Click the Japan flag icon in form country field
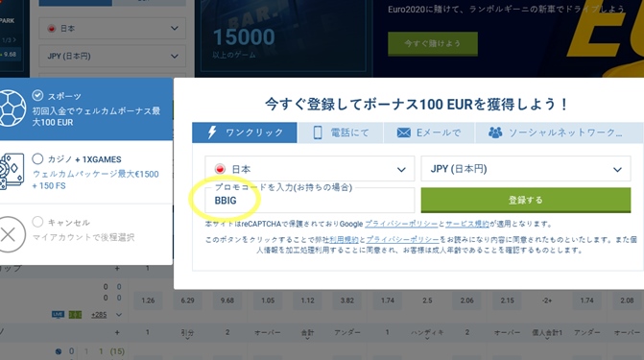The image size is (644, 360). click(220, 169)
